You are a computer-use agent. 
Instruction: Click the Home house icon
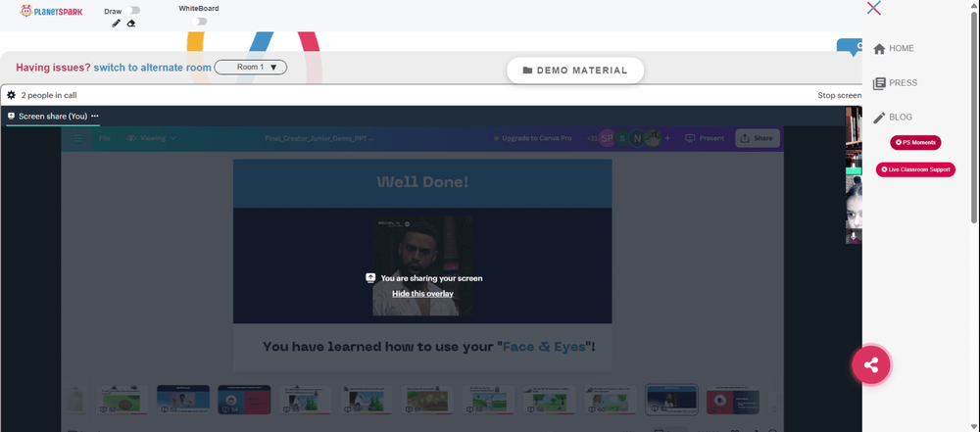pyautogui.click(x=879, y=49)
